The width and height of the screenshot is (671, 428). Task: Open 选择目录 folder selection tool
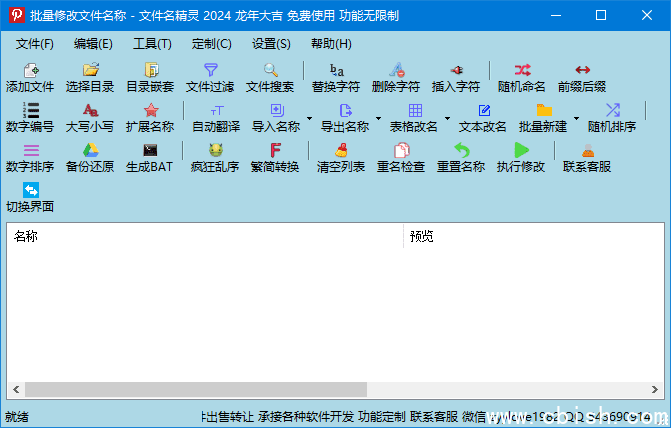[90, 78]
